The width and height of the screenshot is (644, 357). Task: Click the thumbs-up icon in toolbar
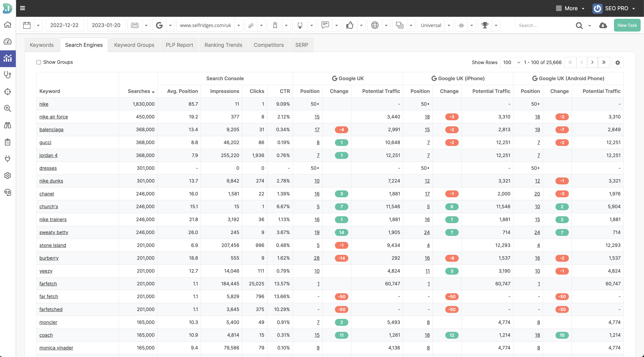tap(350, 25)
